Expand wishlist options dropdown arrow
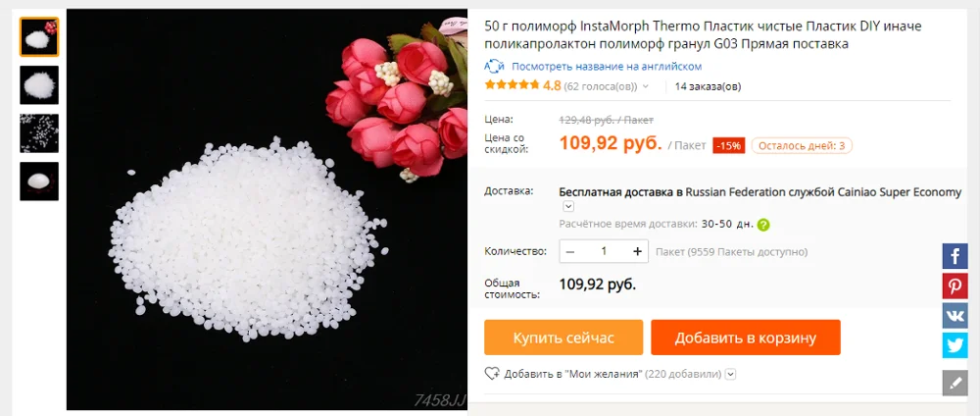 coord(731,374)
